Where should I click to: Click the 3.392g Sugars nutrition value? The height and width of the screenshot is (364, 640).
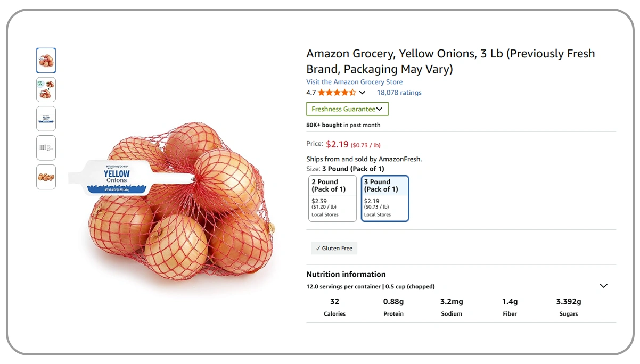568,302
